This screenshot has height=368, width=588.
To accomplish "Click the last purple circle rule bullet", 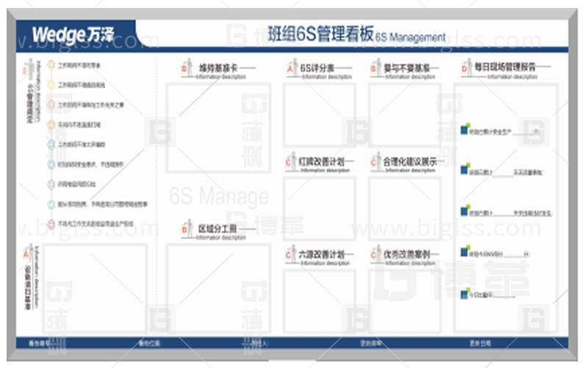I will 51,224.
